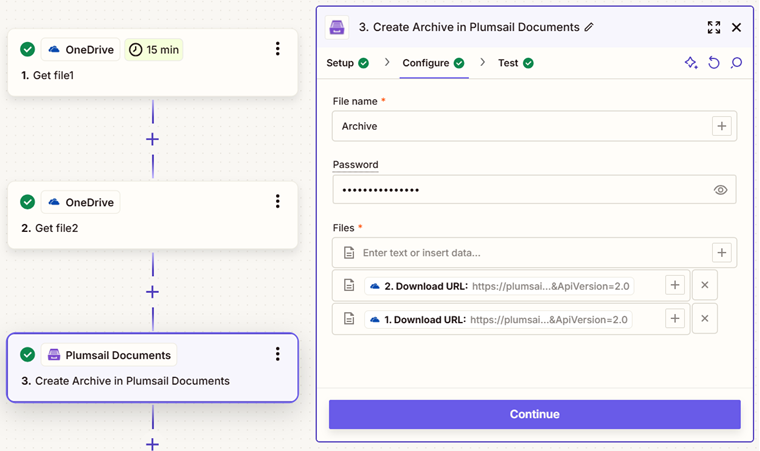Screen dimensions: 760x451
Task: Show the password with the eye icon
Action: (x=721, y=190)
